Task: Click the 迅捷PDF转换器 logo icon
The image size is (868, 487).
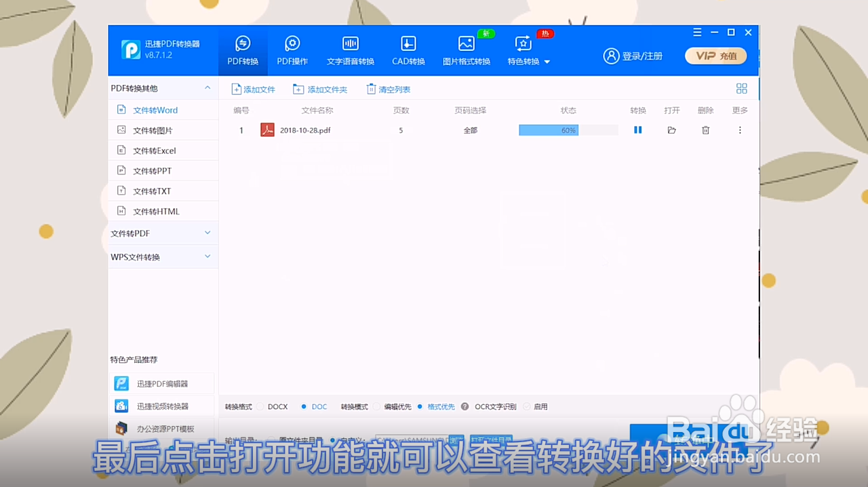Action: pyautogui.click(x=131, y=50)
